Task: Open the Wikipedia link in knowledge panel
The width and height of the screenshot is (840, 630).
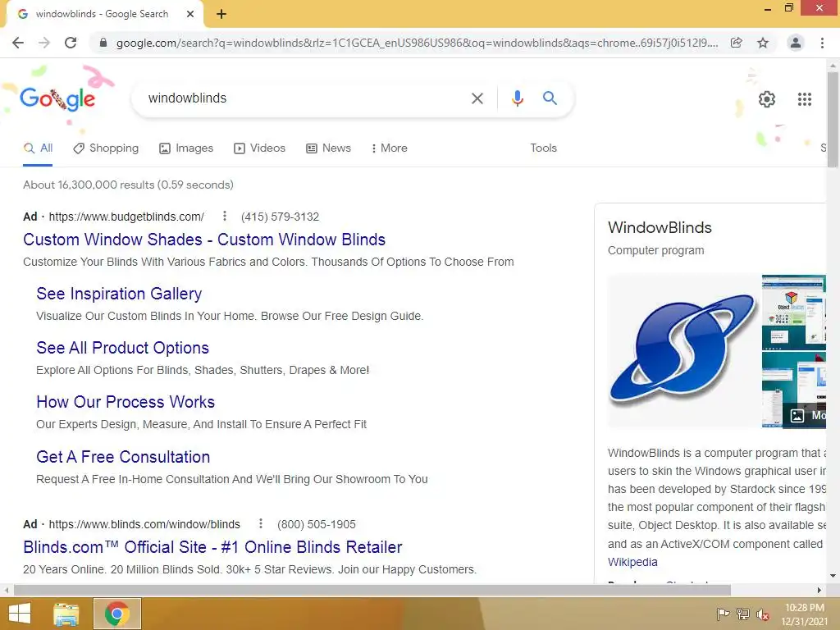Action: (632, 562)
